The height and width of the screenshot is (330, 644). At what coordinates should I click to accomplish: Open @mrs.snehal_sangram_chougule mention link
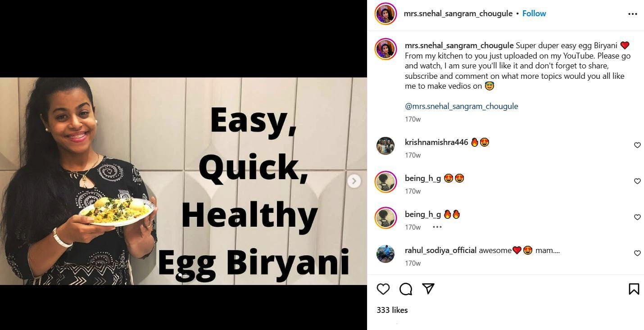[462, 106]
